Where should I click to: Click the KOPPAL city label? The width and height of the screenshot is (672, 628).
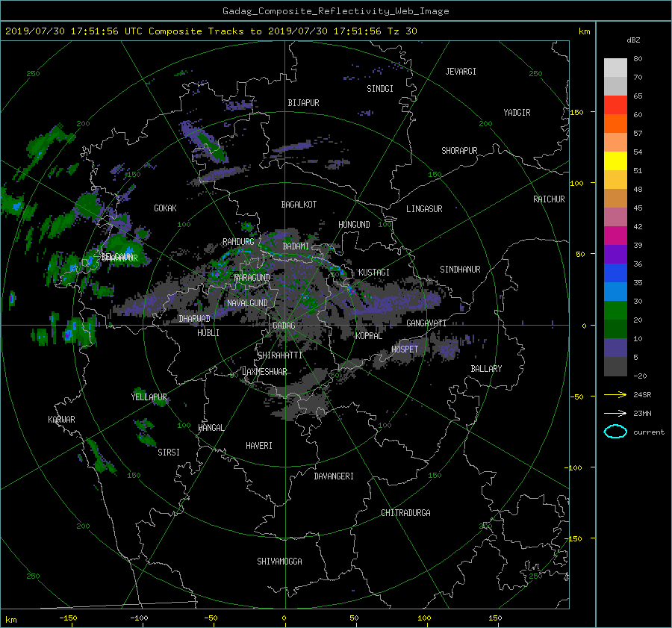pos(369,336)
